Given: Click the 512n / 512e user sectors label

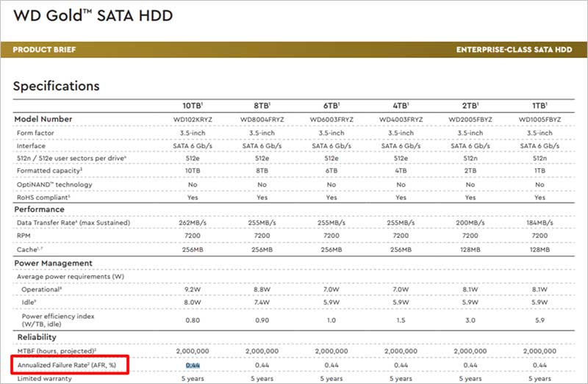Looking at the screenshot, I should pos(71,159).
